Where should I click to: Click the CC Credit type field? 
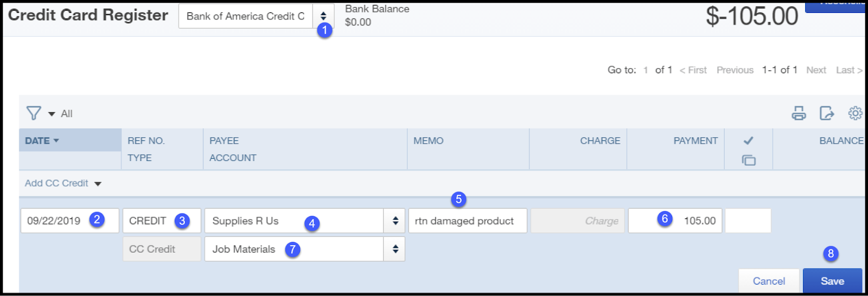162,249
